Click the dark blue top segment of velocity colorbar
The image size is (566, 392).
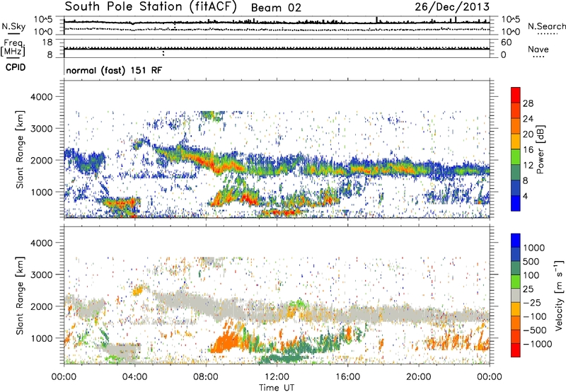[516, 241]
